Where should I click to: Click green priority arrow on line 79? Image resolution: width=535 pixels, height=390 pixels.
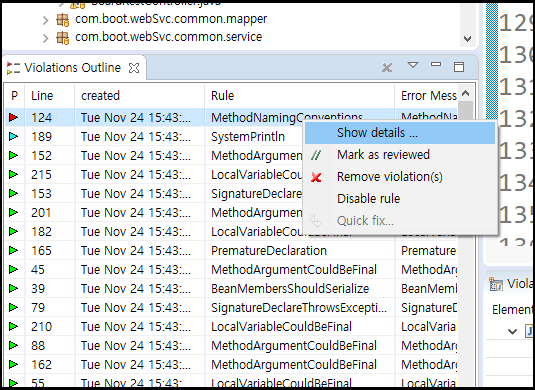pyautogui.click(x=13, y=307)
